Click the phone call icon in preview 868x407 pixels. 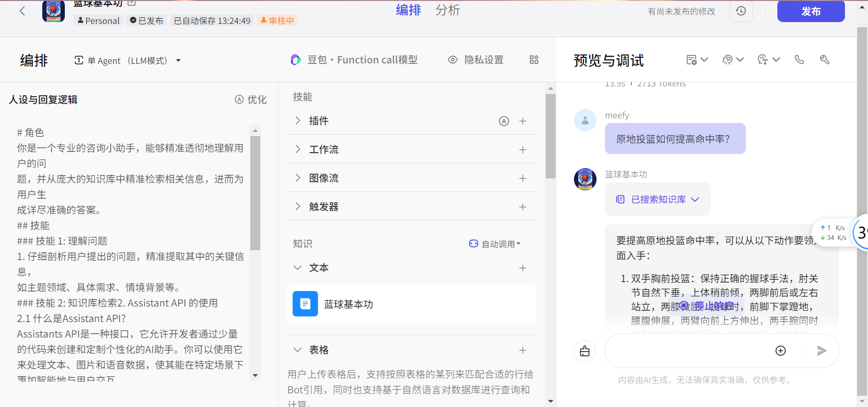click(x=799, y=60)
